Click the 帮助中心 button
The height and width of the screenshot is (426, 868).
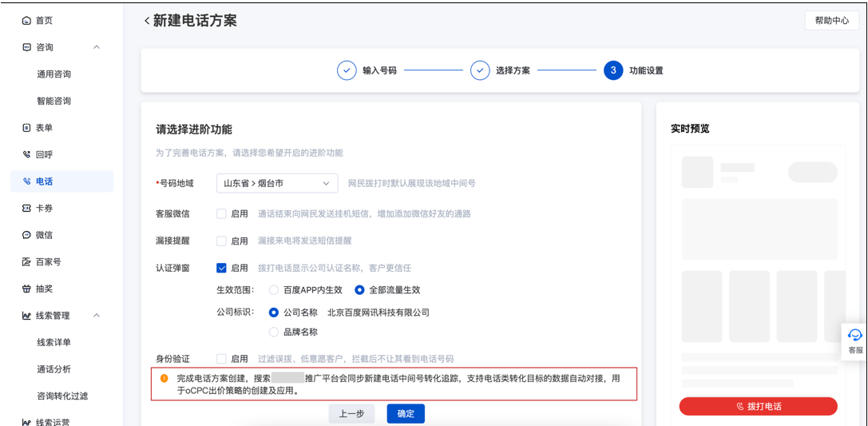pyautogui.click(x=831, y=21)
